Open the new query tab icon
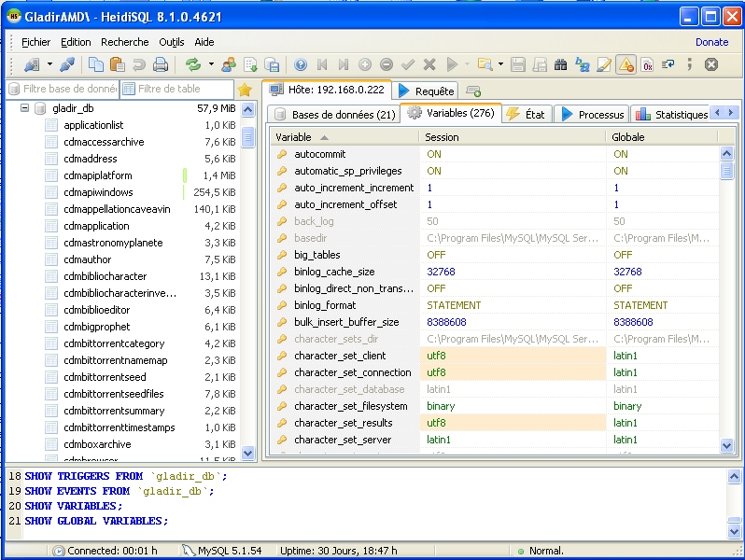 [473, 91]
